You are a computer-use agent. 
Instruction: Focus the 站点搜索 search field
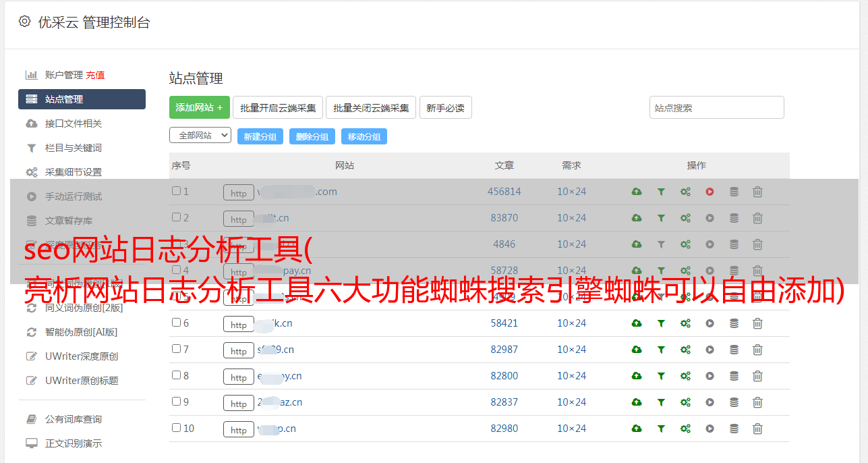point(717,107)
